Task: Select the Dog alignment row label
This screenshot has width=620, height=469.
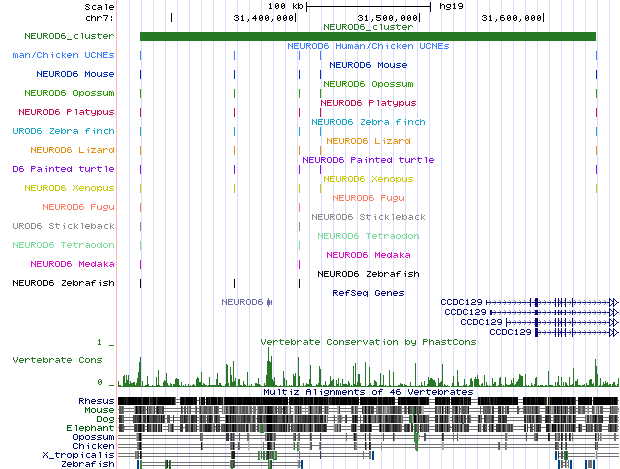Action: point(104,419)
